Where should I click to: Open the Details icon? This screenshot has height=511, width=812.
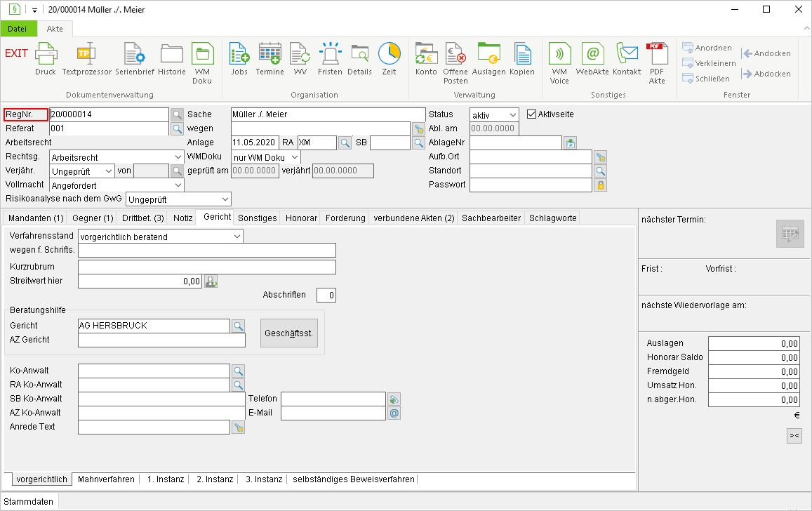tap(359, 58)
